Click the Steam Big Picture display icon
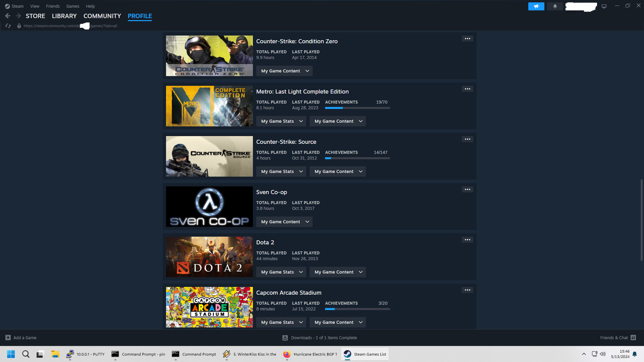 pos(604,6)
